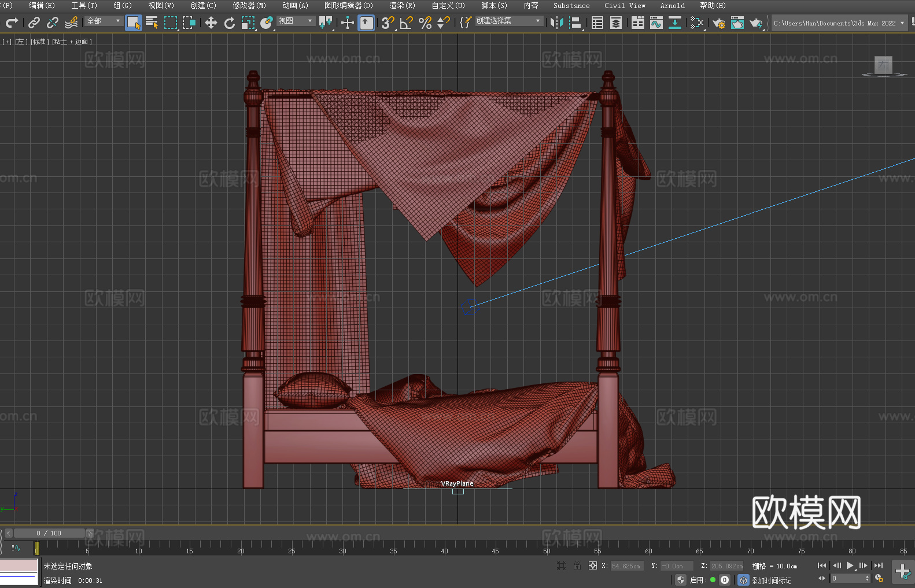Open the Render Setup dialog
Screen dimensions: 915x588
tap(718, 23)
